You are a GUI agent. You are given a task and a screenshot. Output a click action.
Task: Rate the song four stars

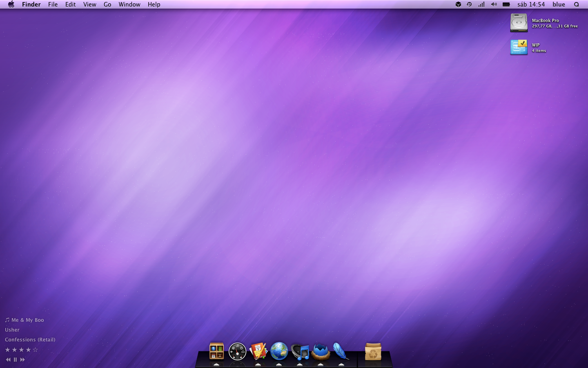click(x=28, y=350)
